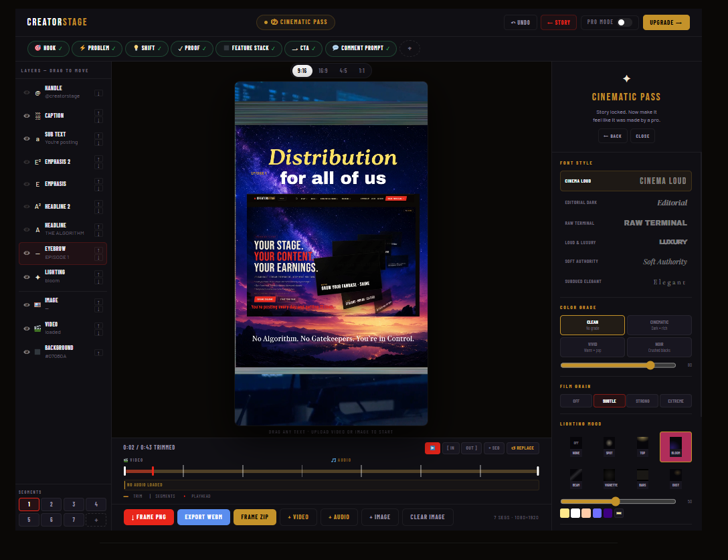Choose the Beam lighting mood
This screenshot has width=728, height=560.
576,478
